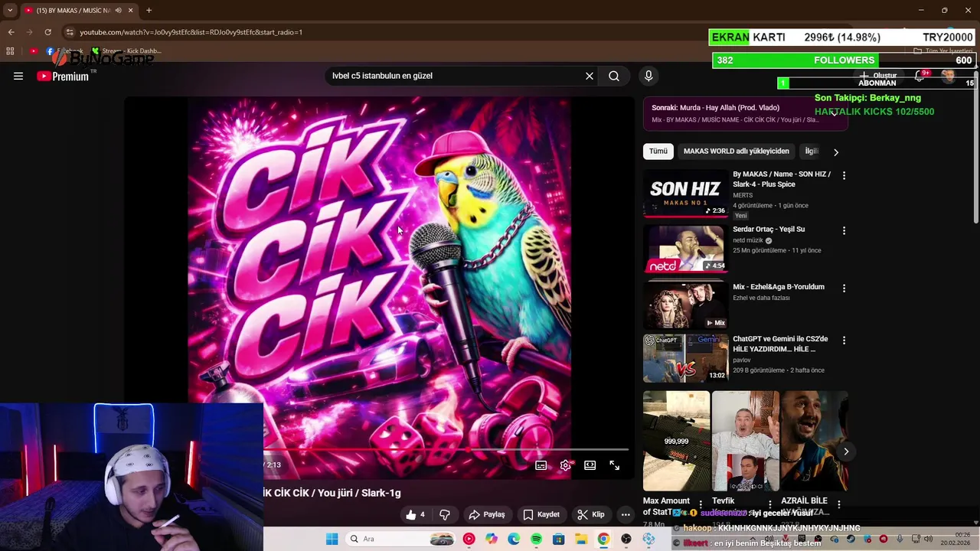
Task: Open the ChatGPT VS Gemini thumbnail
Action: point(685,358)
